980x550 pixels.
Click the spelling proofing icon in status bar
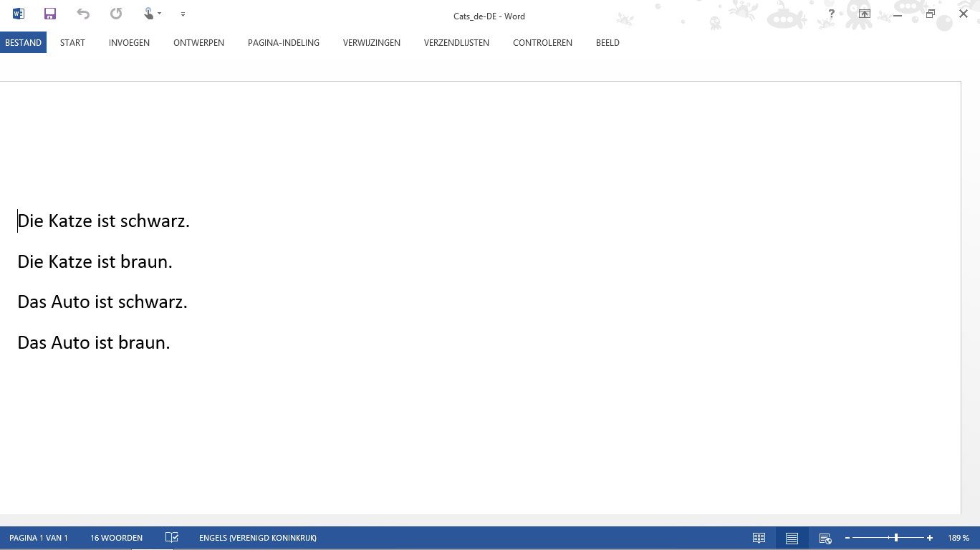171,538
